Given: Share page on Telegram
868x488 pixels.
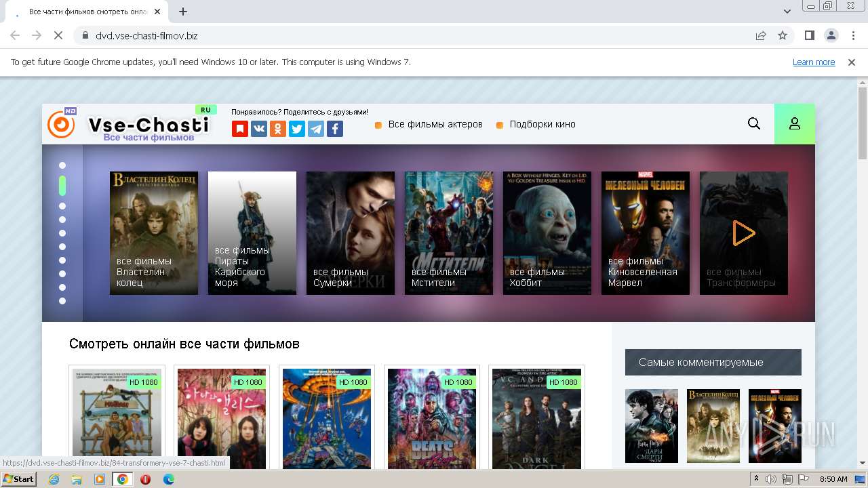Looking at the screenshot, I should [316, 129].
